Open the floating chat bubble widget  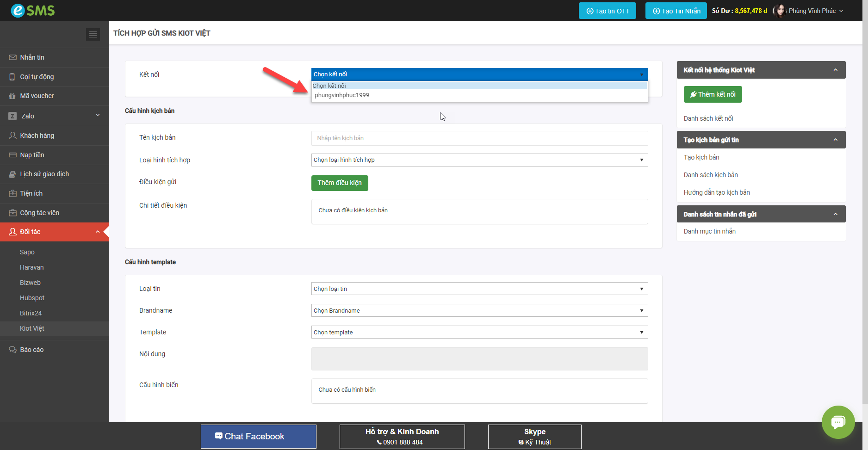tap(838, 422)
